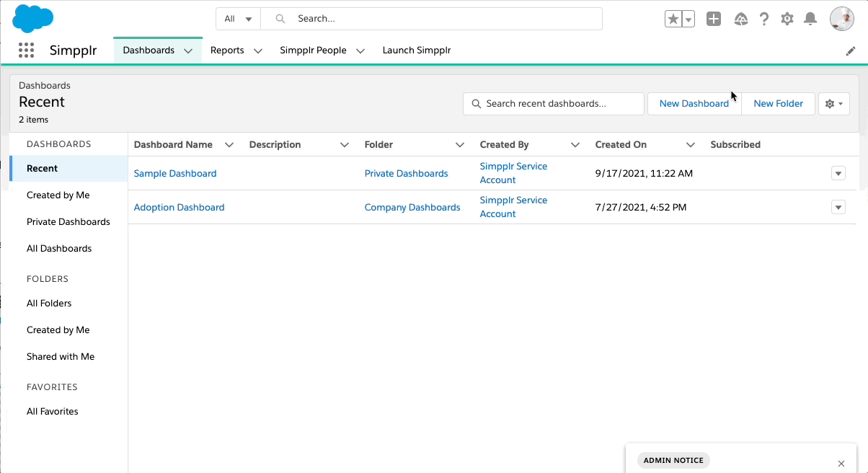
Task: Open Sample Dashboard row action menu
Action: 838,174
